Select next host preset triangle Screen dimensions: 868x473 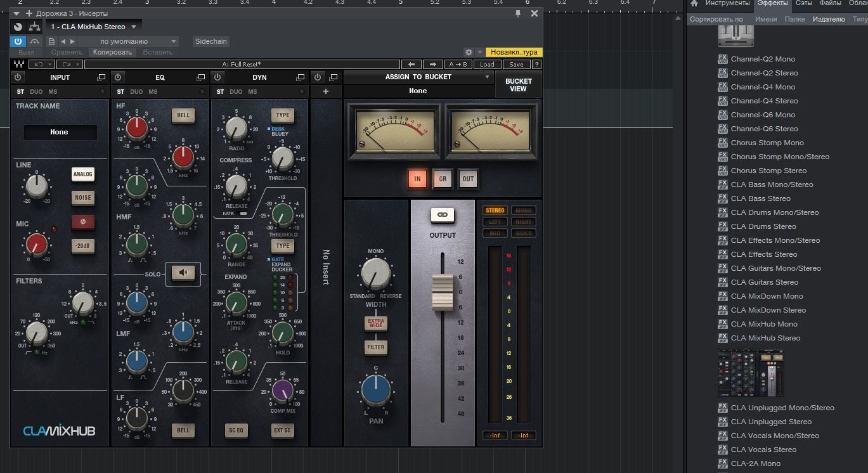[72, 41]
